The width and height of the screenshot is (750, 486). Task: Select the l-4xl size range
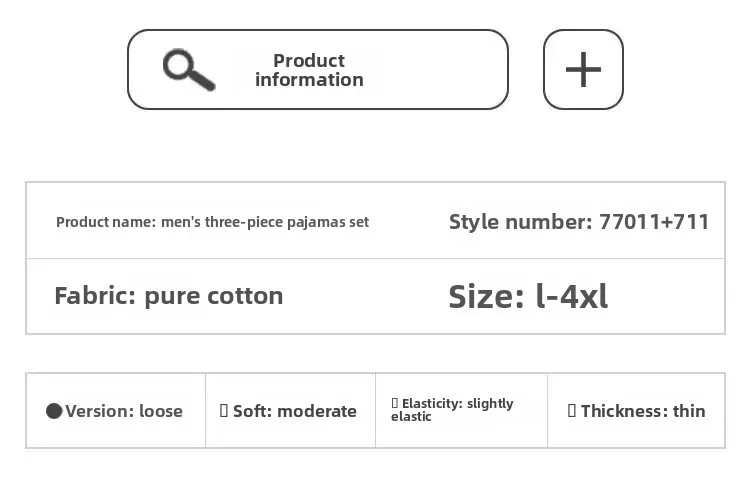click(x=571, y=296)
